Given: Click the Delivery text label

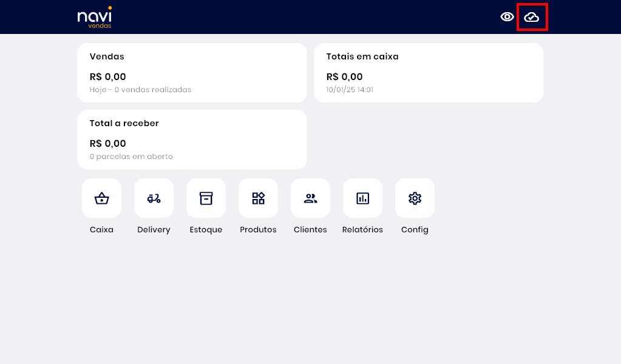Looking at the screenshot, I should pyautogui.click(x=154, y=230).
